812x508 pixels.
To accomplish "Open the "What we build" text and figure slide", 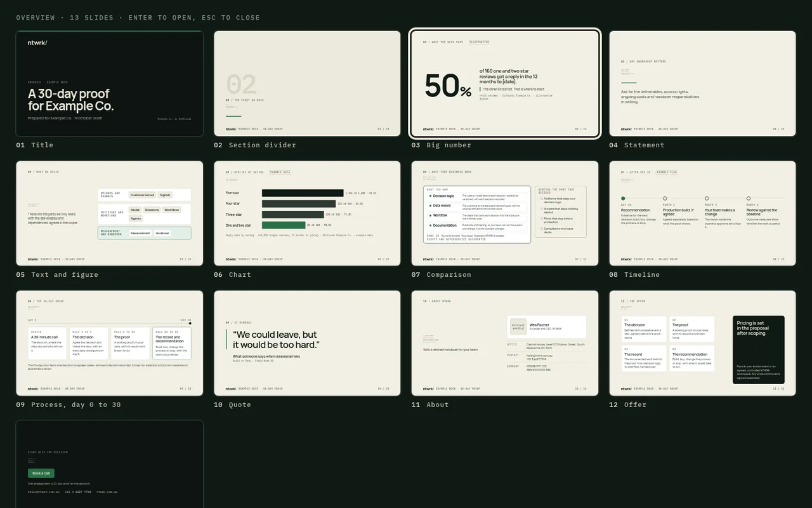I will coord(110,213).
